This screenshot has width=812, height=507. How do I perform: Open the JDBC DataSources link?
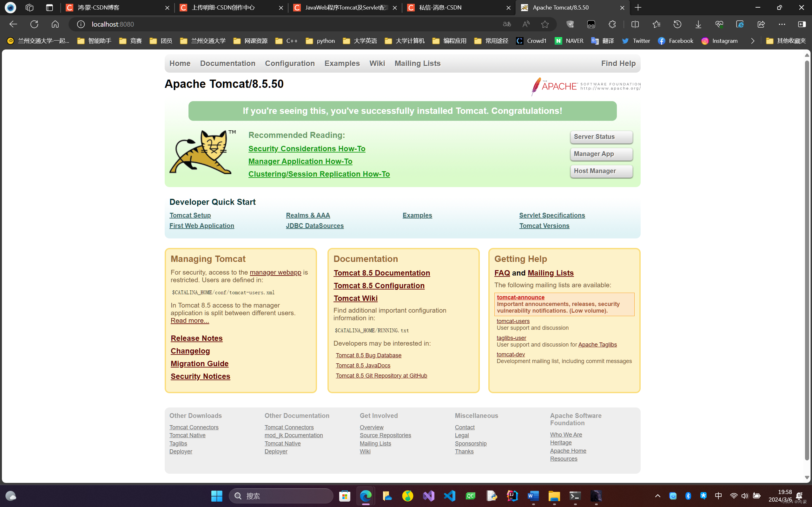point(315,226)
